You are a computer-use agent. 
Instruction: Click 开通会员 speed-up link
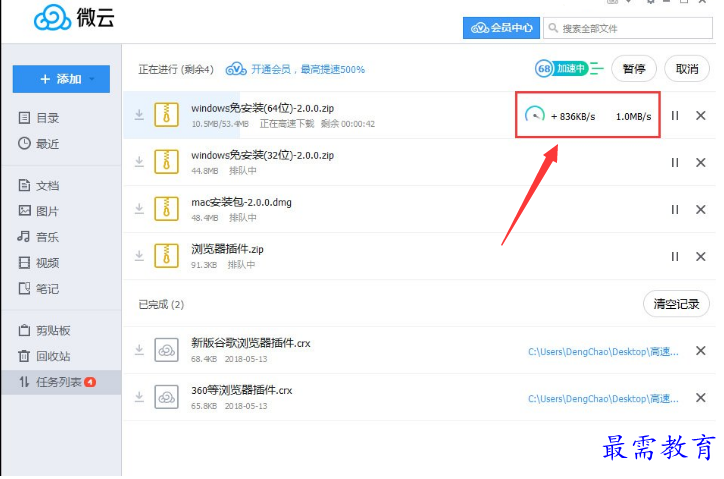coord(296,69)
